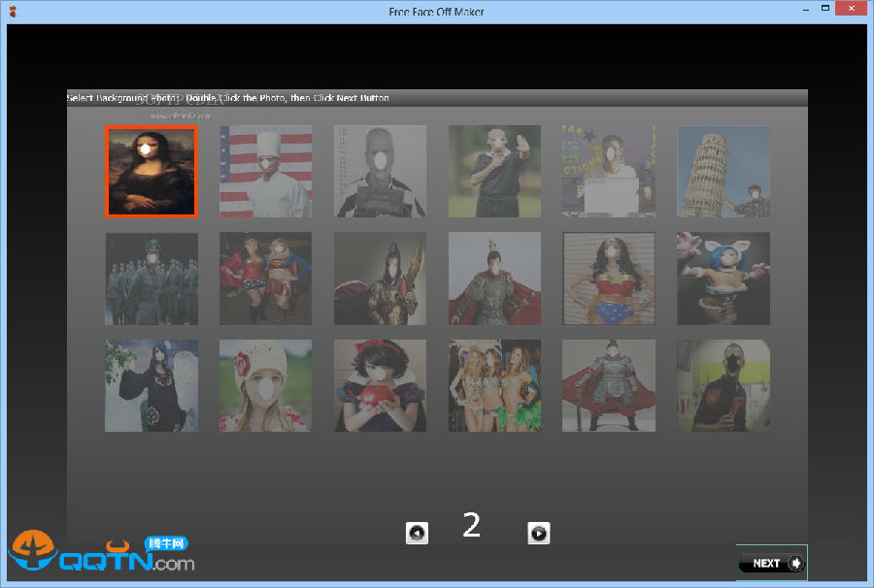The image size is (874, 588).
Task: Click the NEXT button
Action: click(771, 563)
